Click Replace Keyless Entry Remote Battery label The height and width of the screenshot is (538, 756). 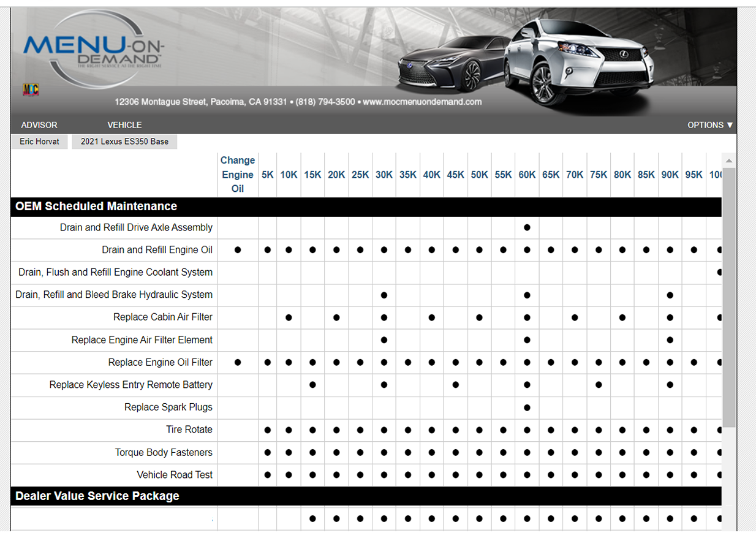(131, 385)
